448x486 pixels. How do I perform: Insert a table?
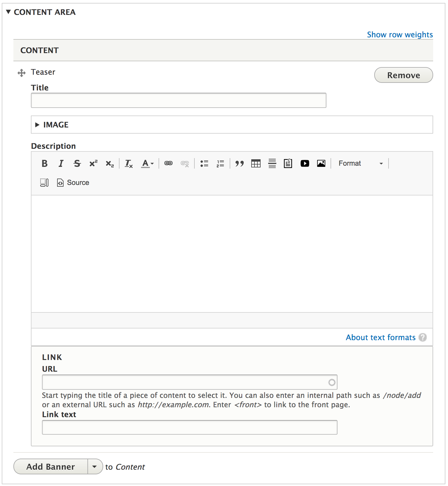pyautogui.click(x=256, y=163)
